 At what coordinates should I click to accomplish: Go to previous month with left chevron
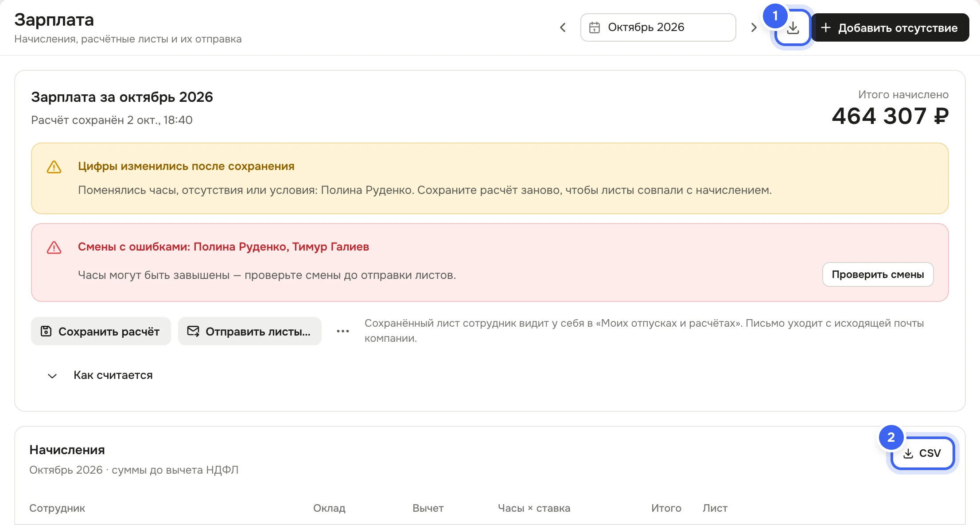coord(563,27)
